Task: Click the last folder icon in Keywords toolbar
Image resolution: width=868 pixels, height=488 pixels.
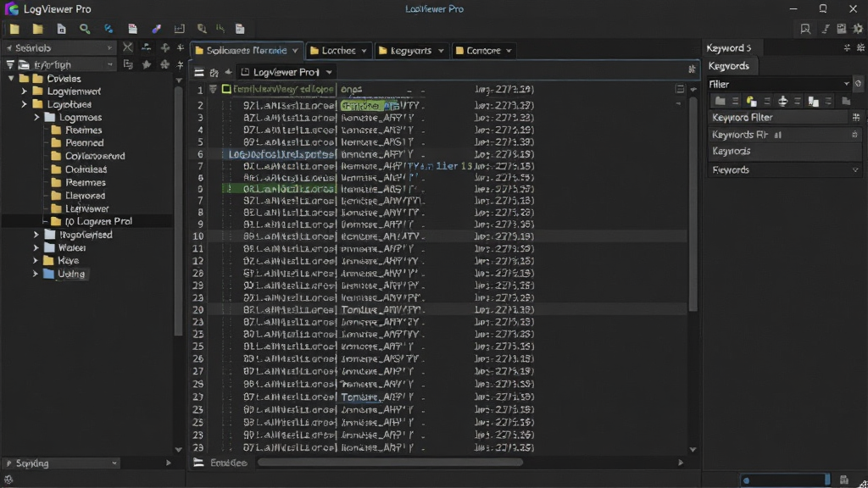Action: click(846, 101)
